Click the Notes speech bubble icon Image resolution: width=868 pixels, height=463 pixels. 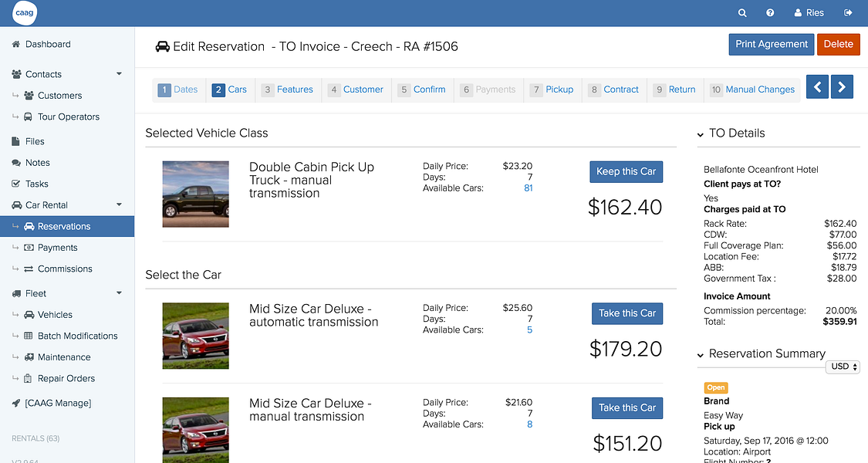(15, 162)
